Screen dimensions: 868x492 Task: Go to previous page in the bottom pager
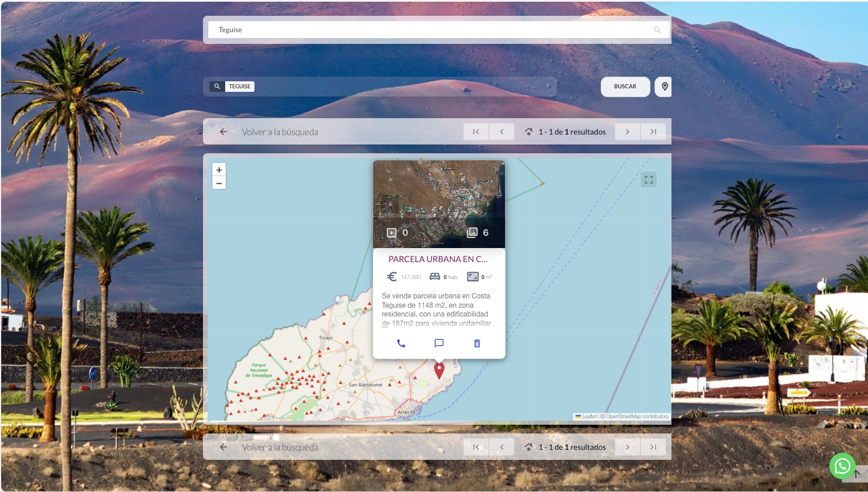click(x=502, y=447)
